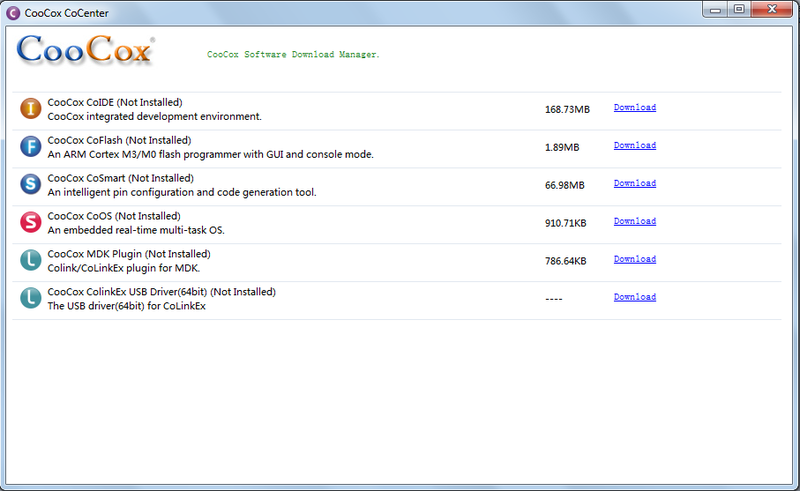Download CooCox CoFlash

coord(634,145)
